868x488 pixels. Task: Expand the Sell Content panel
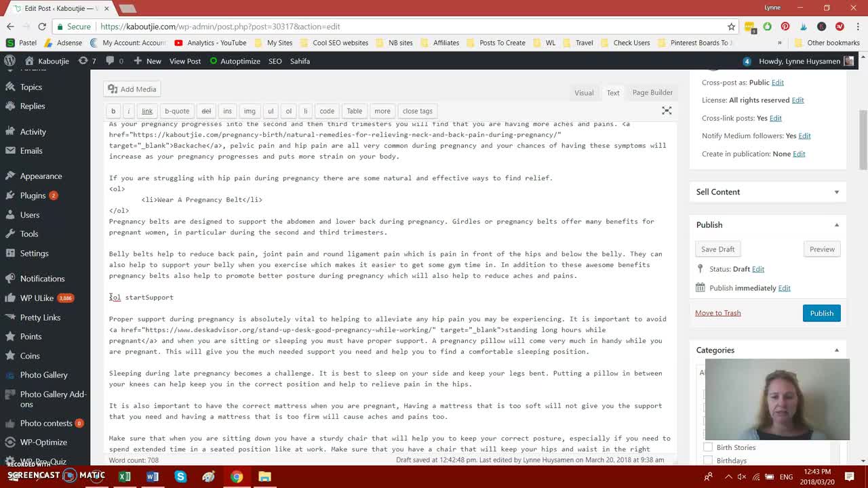pos(837,192)
